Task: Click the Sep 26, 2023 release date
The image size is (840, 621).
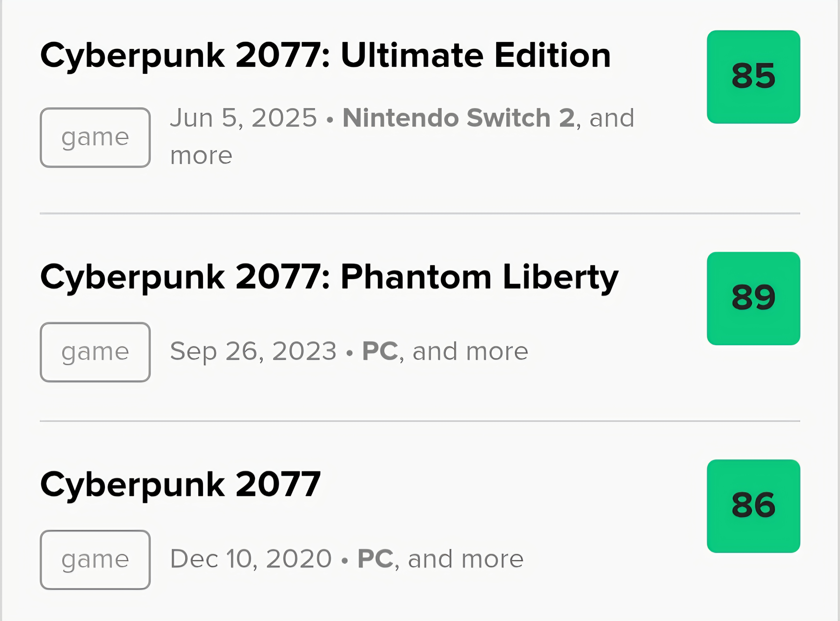Action: pos(253,351)
